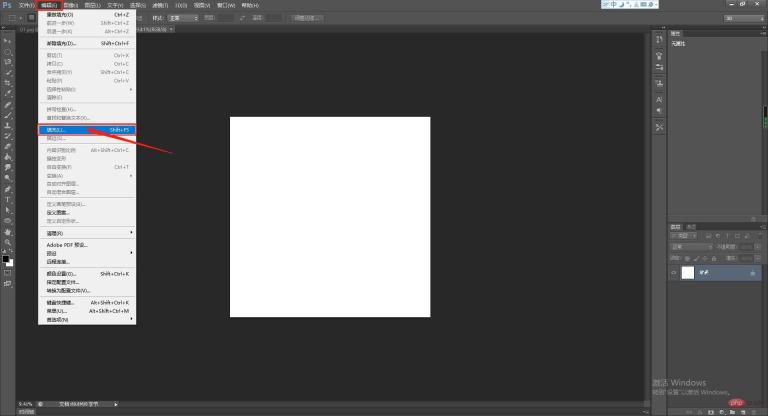Open the Tool Presets crossed-tools panel icon
This screenshot has width=768, height=416.
[x=659, y=127]
